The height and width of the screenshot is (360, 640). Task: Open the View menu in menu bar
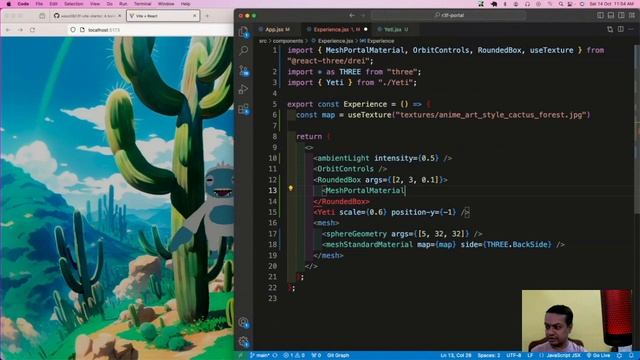(95, 4)
